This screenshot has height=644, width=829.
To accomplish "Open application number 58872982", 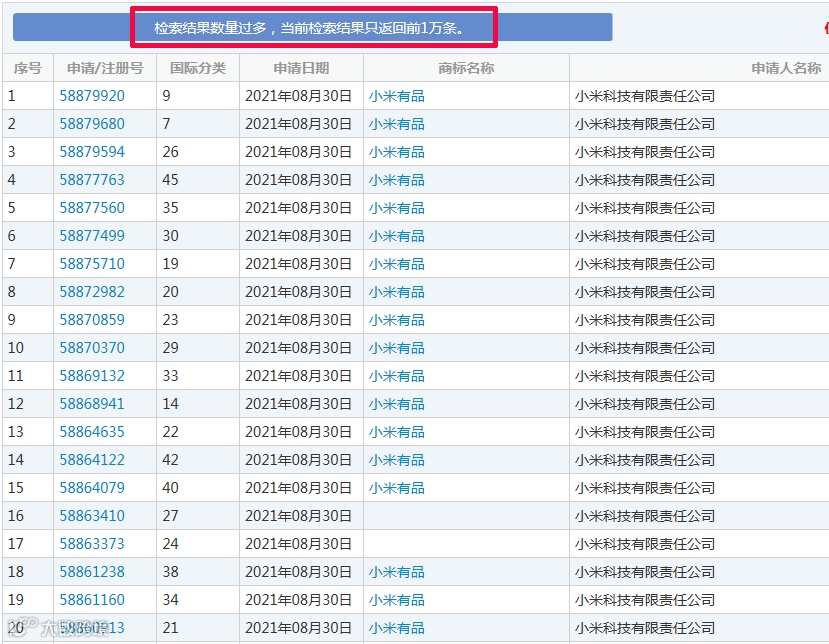I will [x=92, y=292].
